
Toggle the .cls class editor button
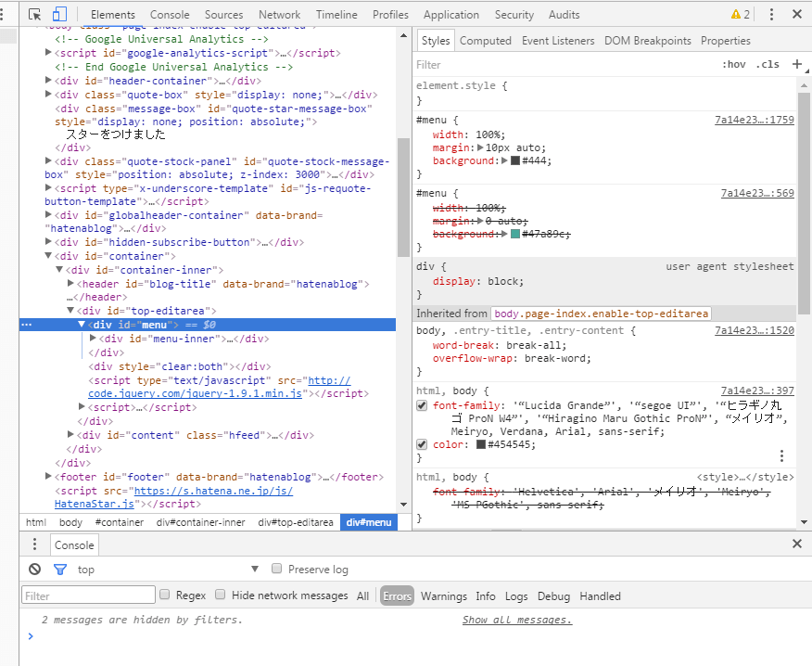[x=768, y=64]
